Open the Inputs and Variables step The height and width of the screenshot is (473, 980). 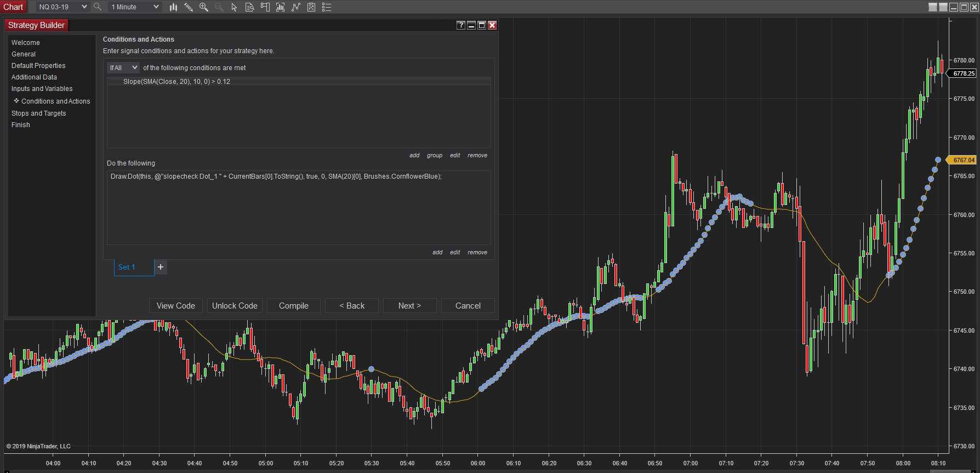(x=42, y=89)
